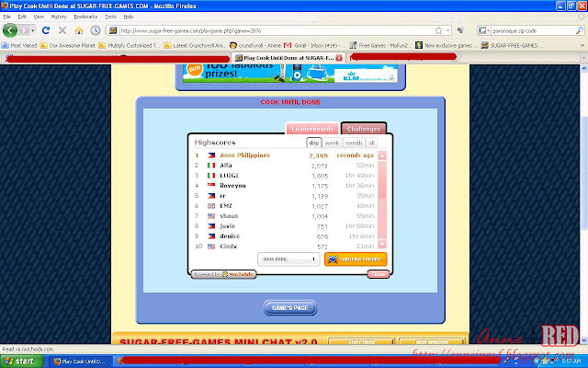Image resolution: width=588 pixels, height=368 pixels.
Task: Show highscores for the day
Action: [314, 143]
